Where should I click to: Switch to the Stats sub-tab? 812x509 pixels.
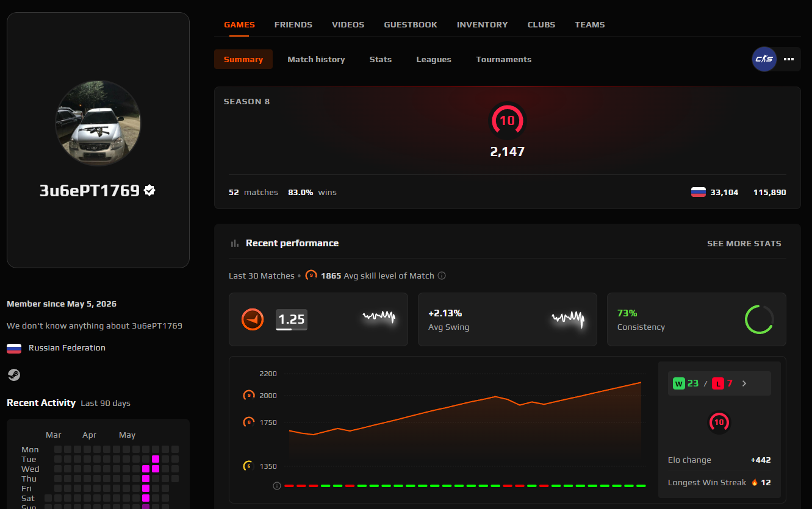point(381,59)
